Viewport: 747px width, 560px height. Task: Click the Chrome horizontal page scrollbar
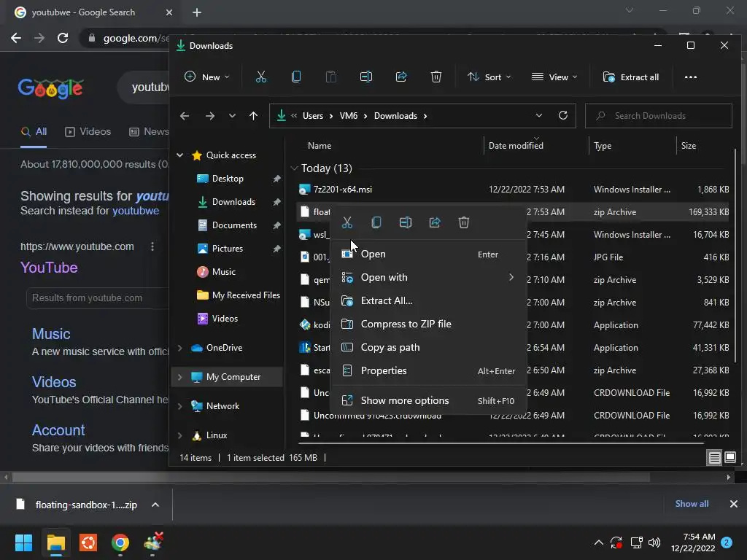330,477
